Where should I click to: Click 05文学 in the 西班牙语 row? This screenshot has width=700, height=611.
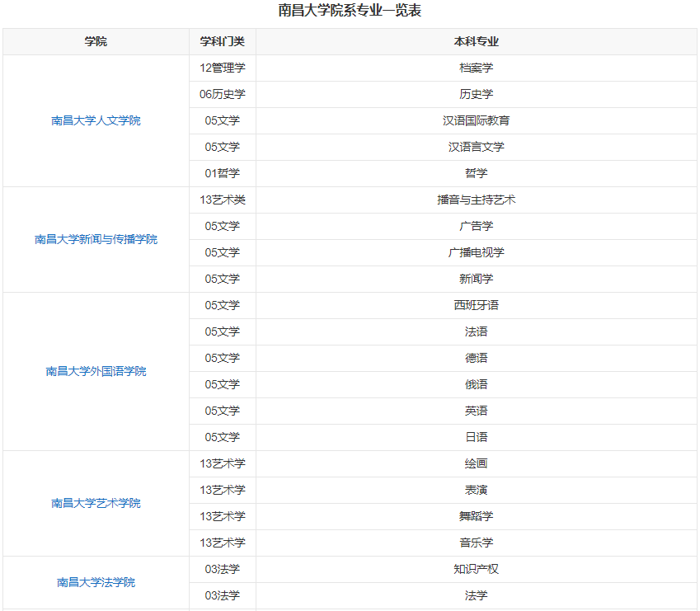(223, 305)
